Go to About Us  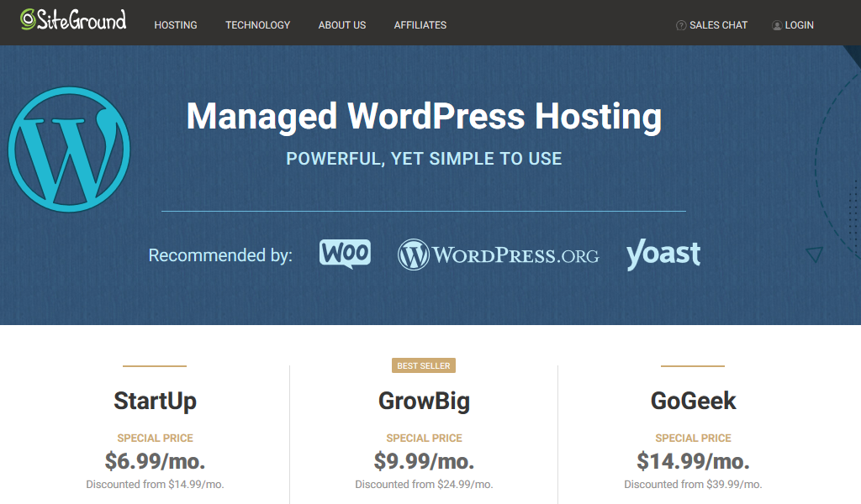coord(342,25)
